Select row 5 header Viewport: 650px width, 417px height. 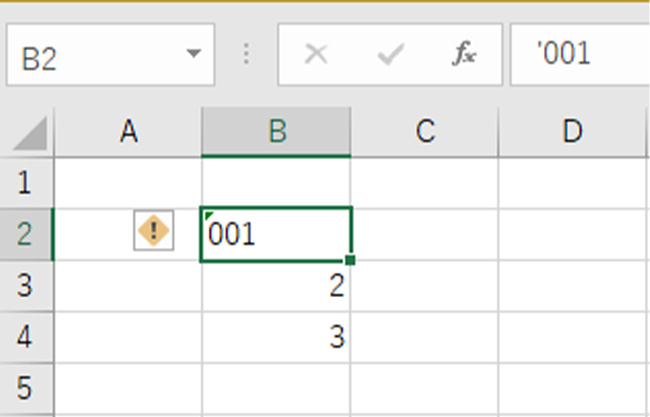point(25,386)
